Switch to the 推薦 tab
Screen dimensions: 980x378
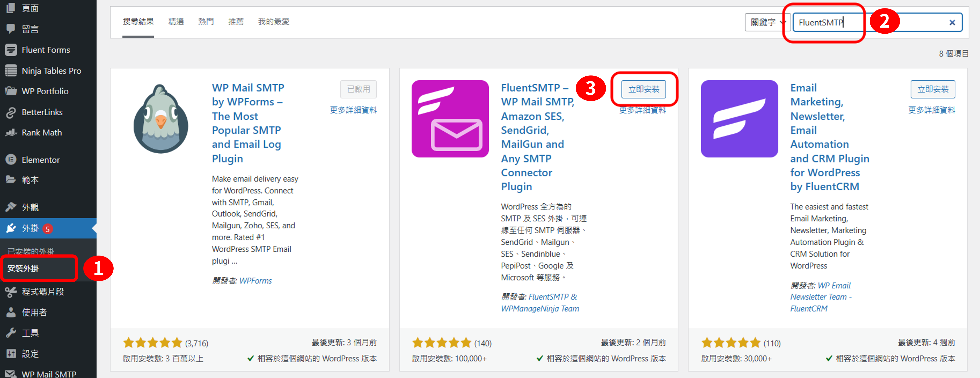point(236,22)
